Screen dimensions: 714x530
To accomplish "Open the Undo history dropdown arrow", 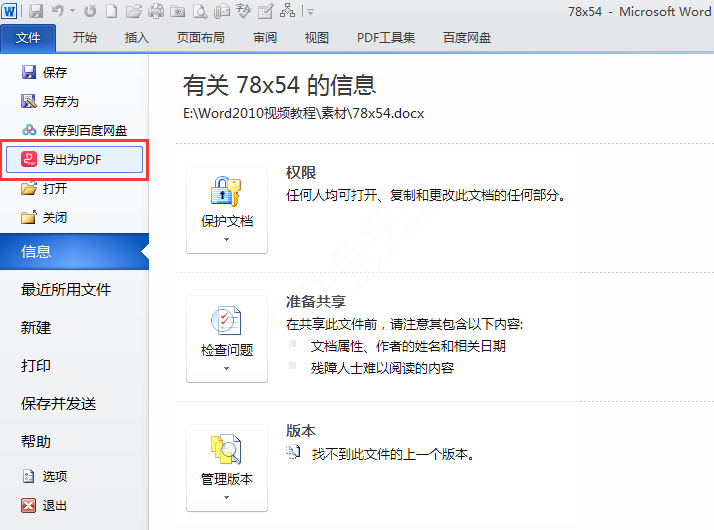I will coord(72,11).
